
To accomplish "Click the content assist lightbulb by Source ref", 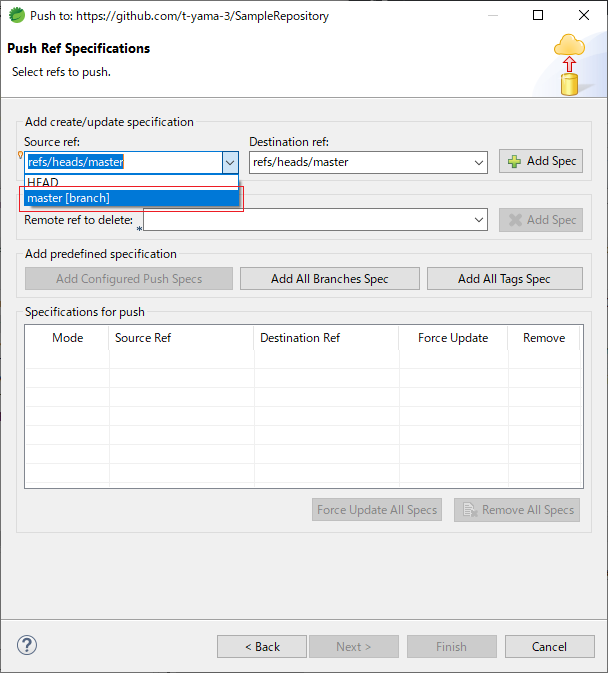I will pos(20,155).
